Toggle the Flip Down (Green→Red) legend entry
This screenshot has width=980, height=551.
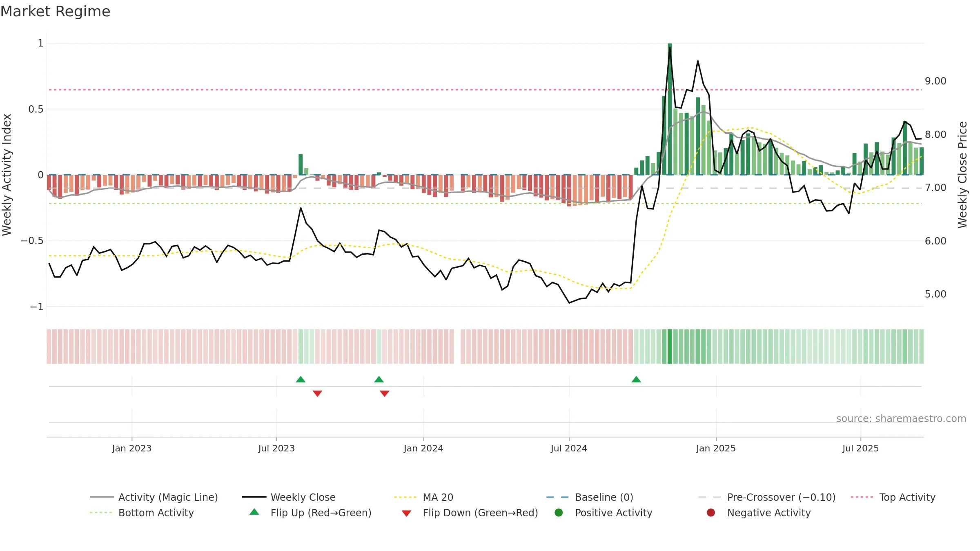point(470,513)
